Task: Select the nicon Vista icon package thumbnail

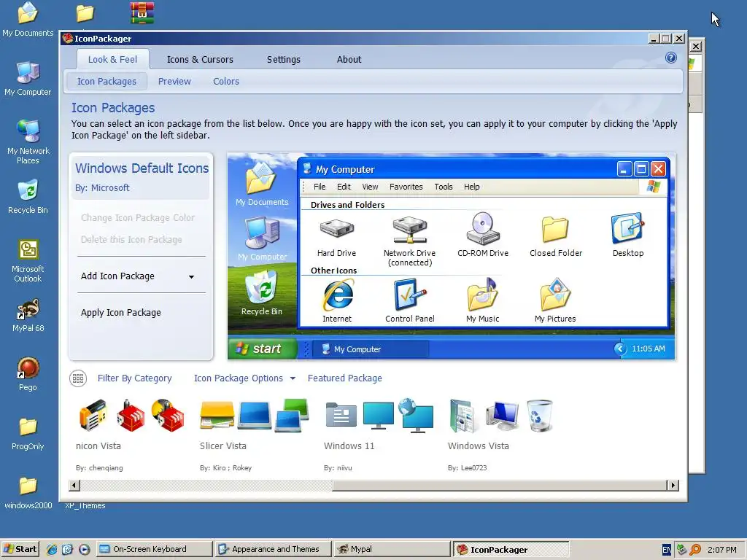Action: coord(131,416)
